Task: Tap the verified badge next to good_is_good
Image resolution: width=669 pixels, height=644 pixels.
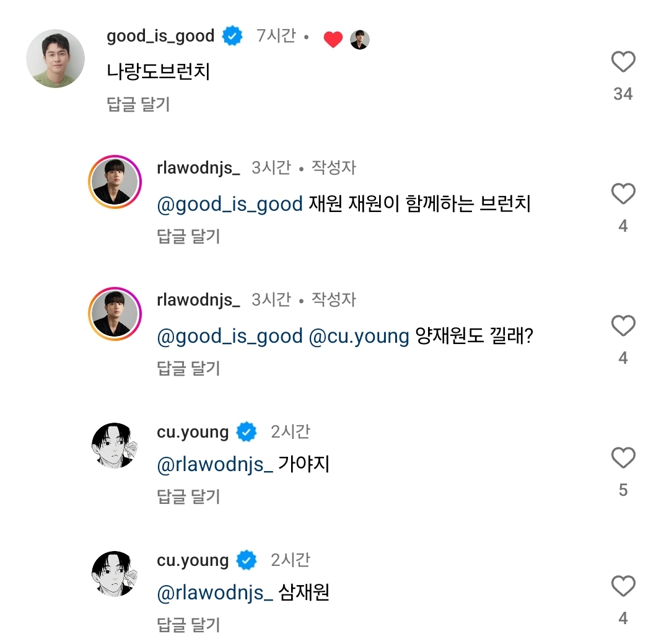Action: click(232, 37)
